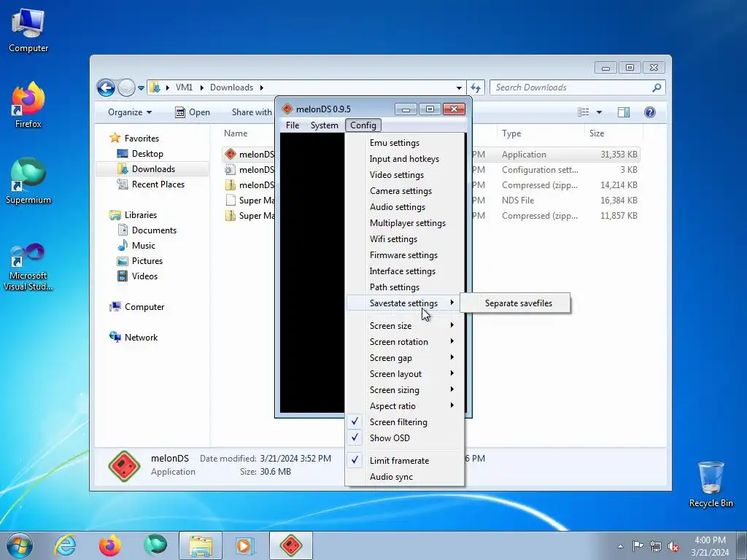This screenshot has width=747, height=560.
Task: Open the Organize dropdown in Explorer
Action: [130, 112]
